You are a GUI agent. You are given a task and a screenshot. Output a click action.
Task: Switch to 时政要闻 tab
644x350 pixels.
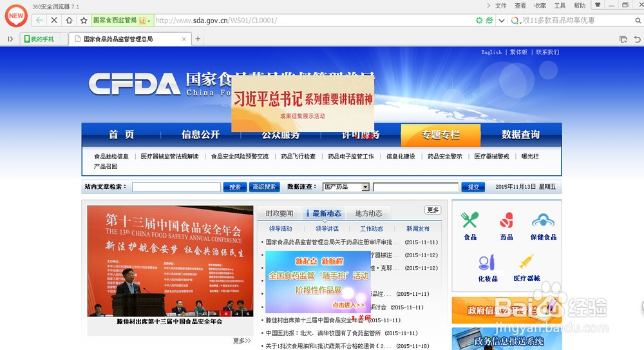279,213
